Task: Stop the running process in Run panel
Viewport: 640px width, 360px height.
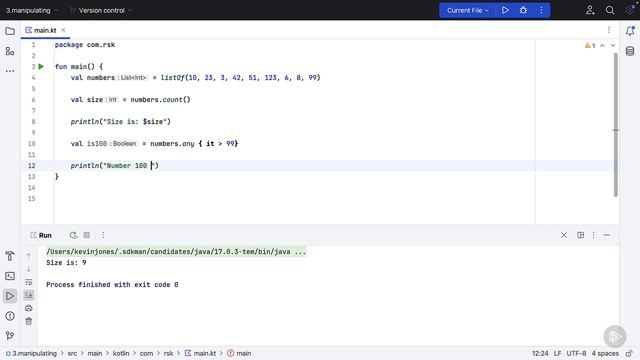Action: (x=87, y=235)
